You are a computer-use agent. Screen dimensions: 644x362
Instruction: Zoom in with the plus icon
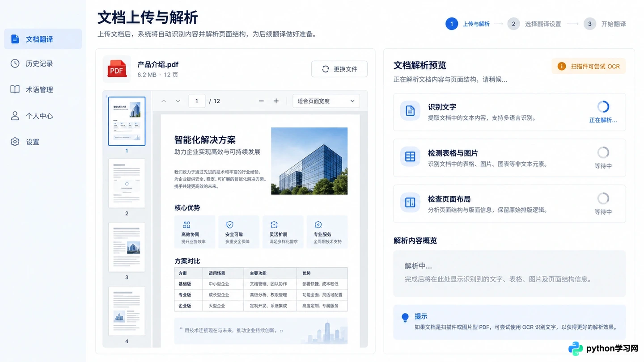click(x=276, y=101)
